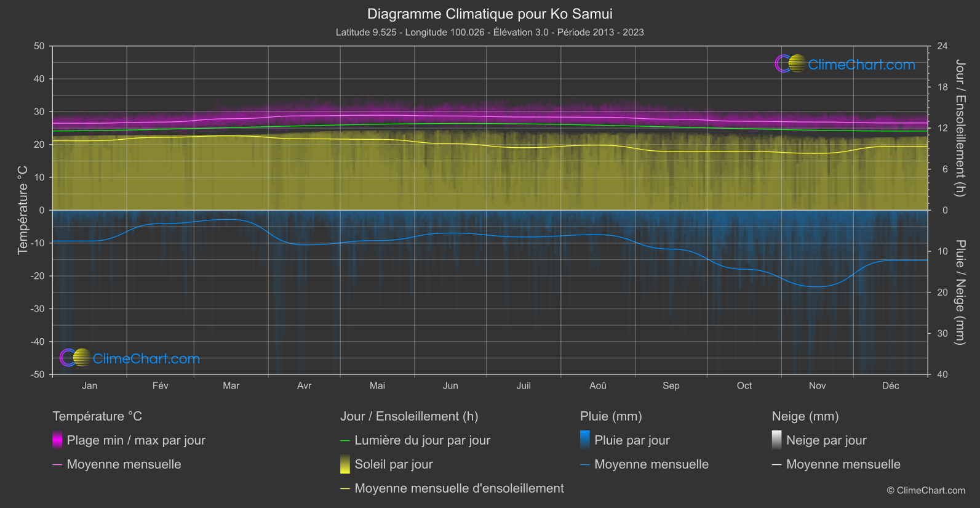Click the white Neige par jour swatch
This screenshot has width=980, height=508.
(777, 440)
